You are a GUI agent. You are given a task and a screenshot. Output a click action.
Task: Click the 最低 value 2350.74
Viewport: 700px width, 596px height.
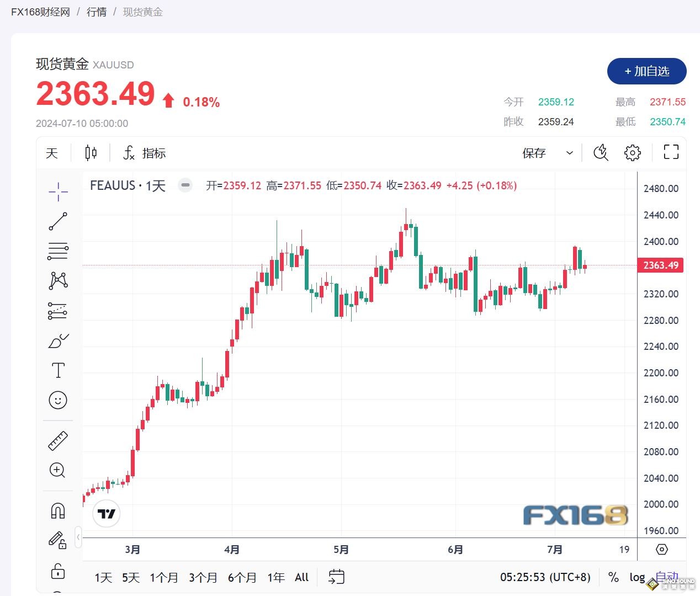click(667, 122)
